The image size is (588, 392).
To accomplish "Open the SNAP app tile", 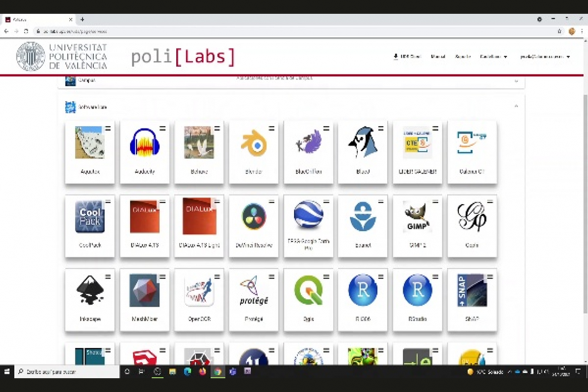I will tap(472, 300).
